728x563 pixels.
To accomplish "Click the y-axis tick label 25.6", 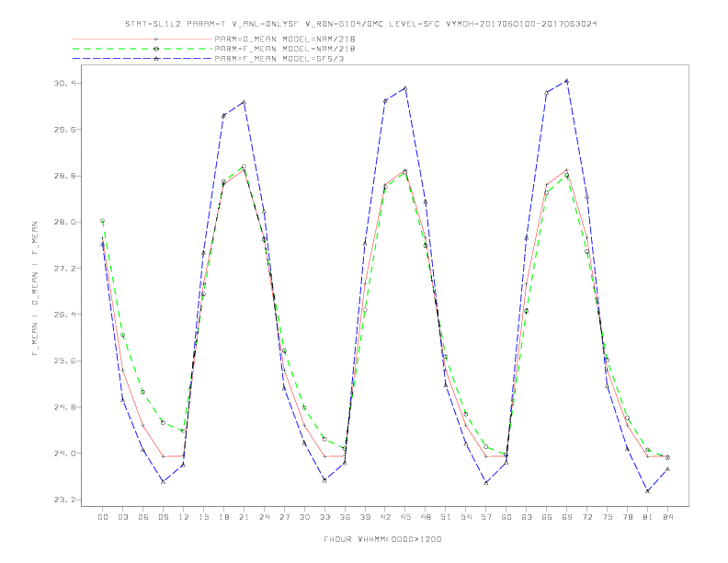I will tap(63, 361).
